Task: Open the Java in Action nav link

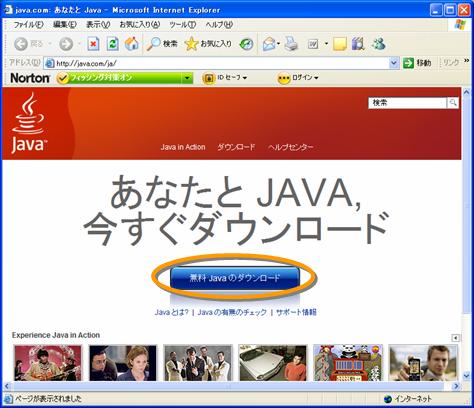Action: point(183,147)
